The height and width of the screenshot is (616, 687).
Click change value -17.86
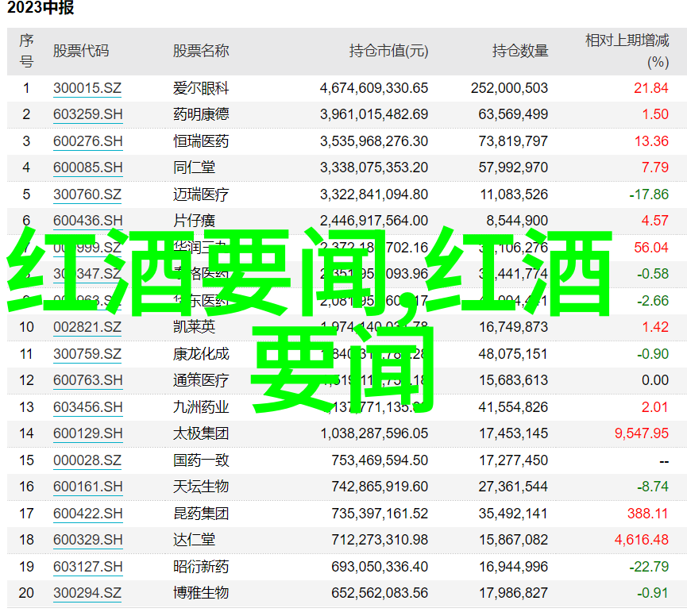point(649,194)
